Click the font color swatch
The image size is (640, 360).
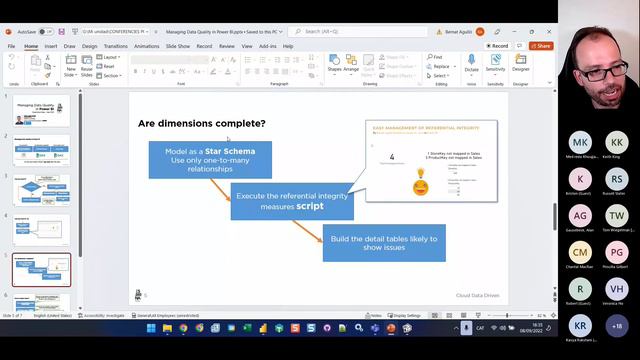pos(228,72)
